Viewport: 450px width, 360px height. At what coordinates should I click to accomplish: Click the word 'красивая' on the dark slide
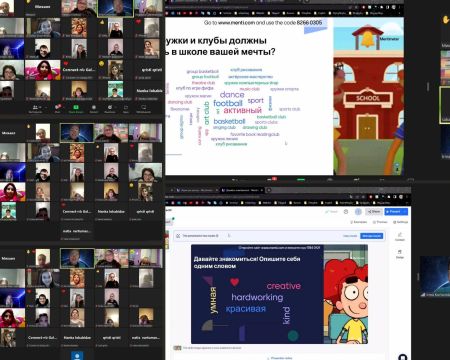click(x=246, y=309)
